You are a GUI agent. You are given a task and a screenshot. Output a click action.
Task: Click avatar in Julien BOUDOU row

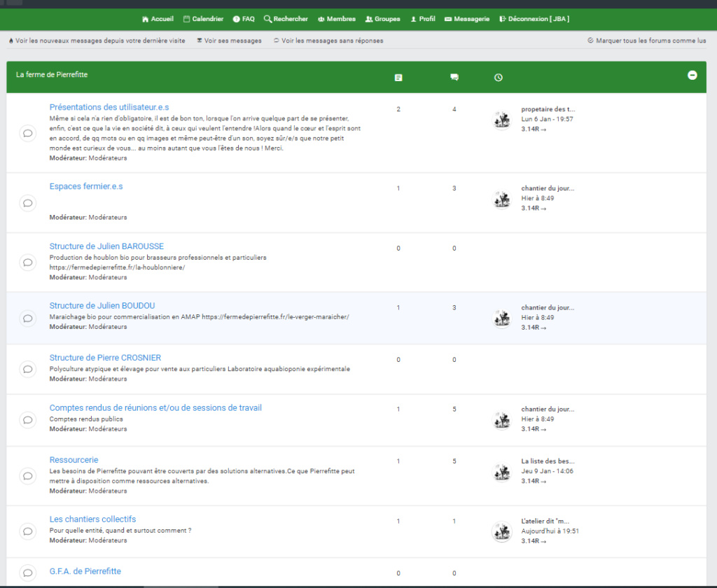coord(502,318)
